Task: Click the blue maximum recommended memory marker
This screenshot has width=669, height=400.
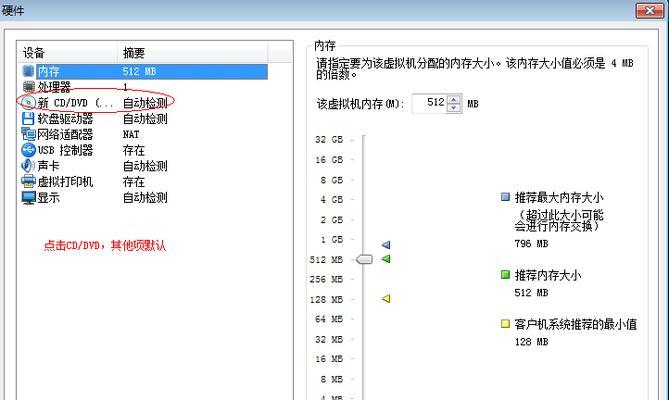Action: tap(386, 245)
